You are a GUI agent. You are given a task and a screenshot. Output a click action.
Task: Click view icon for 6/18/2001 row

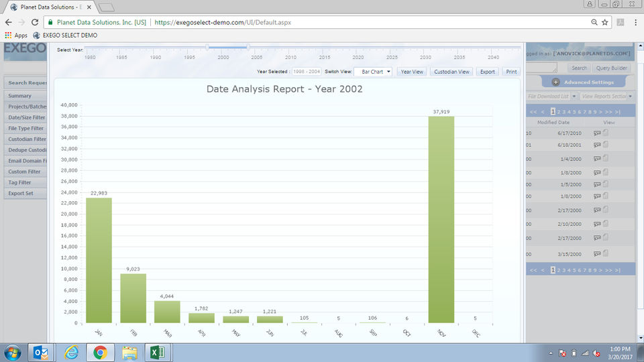[597, 145]
